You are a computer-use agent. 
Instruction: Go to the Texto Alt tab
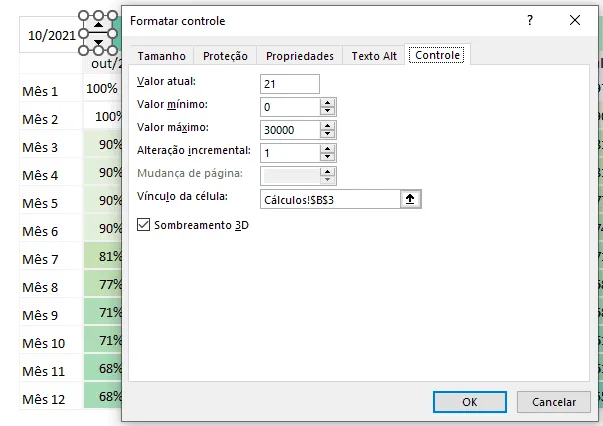374,56
